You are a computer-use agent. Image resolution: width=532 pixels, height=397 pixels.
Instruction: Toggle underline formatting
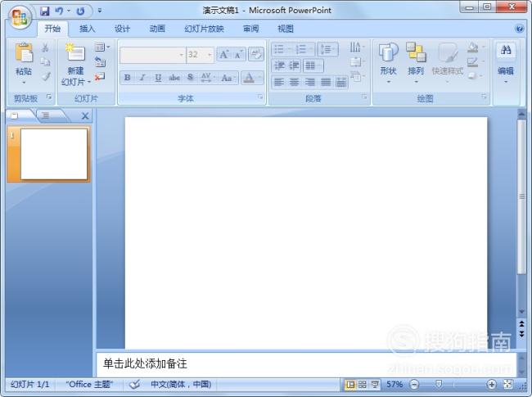click(x=158, y=78)
